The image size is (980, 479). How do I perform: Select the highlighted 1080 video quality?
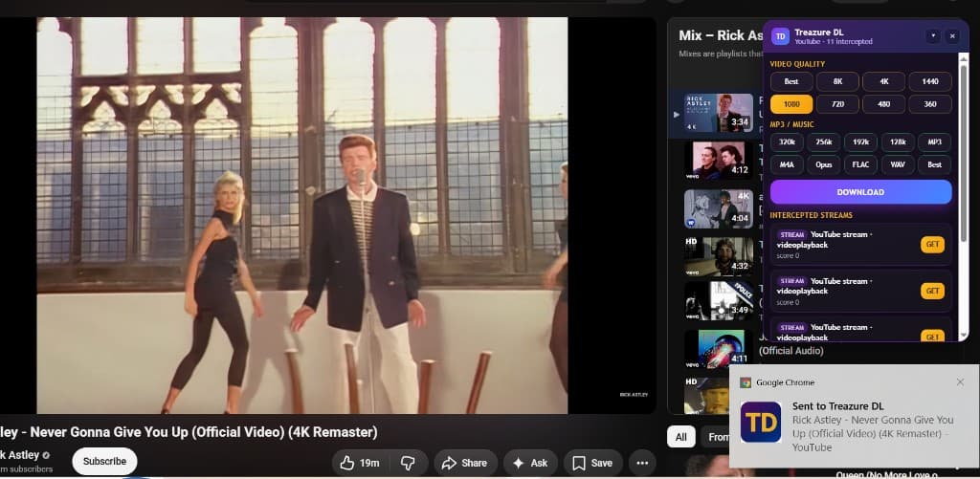[791, 103]
